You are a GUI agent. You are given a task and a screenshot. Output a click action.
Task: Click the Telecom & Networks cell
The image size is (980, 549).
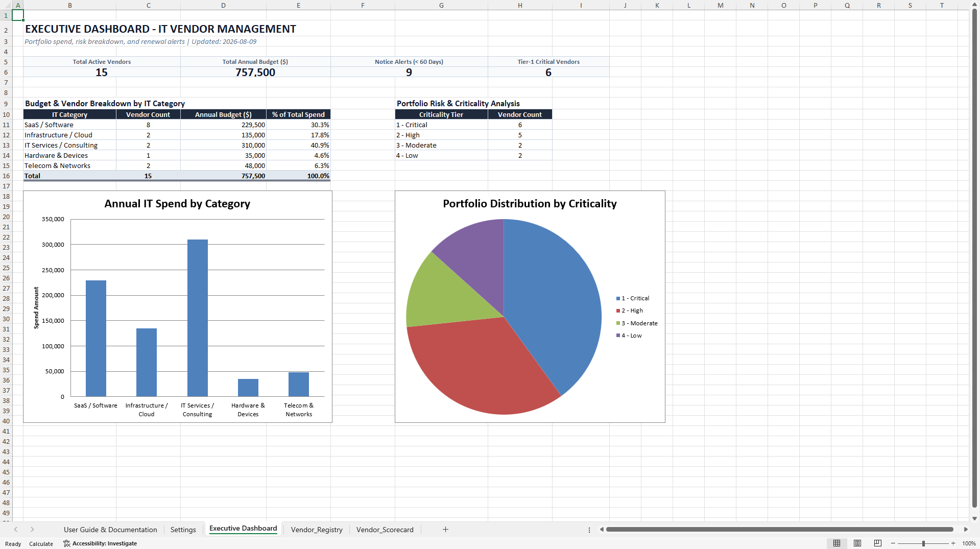click(x=70, y=165)
